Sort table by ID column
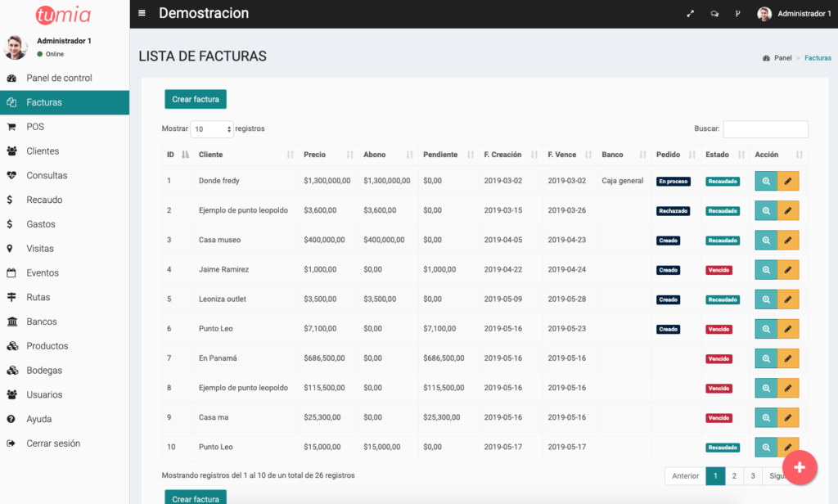The height and width of the screenshot is (504, 838). [x=178, y=155]
